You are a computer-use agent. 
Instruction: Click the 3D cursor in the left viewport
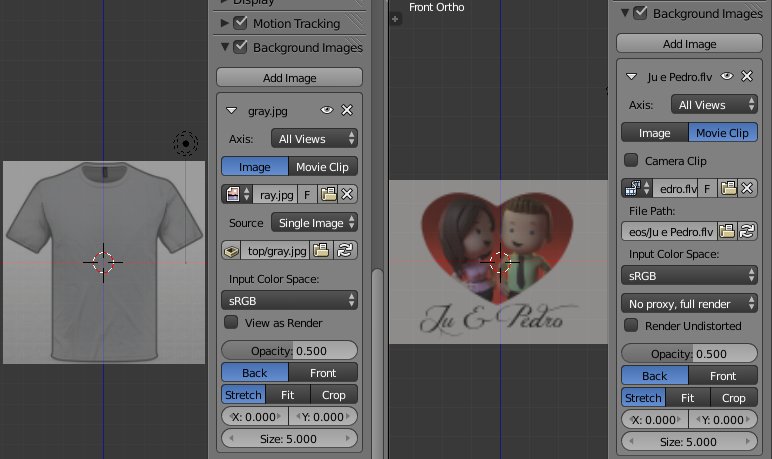click(x=103, y=262)
